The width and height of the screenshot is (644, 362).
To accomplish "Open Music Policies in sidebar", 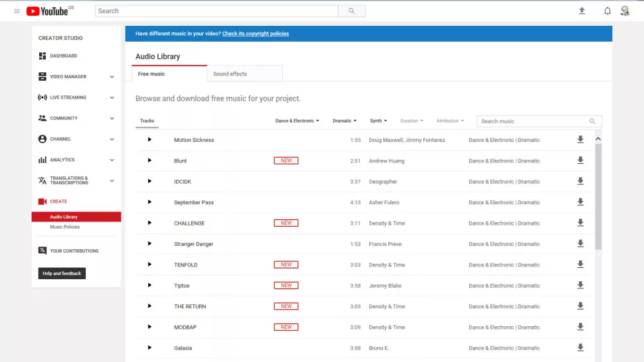I will coord(65,227).
